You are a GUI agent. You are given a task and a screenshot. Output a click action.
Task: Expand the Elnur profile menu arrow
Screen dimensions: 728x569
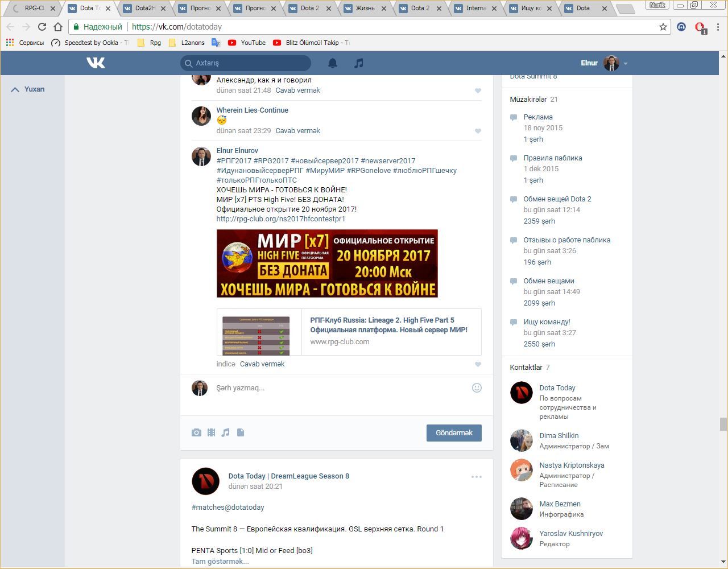tap(625, 64)
